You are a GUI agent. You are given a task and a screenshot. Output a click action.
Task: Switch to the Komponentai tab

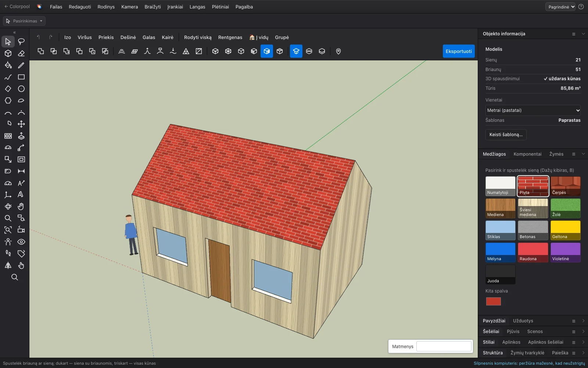527,154
